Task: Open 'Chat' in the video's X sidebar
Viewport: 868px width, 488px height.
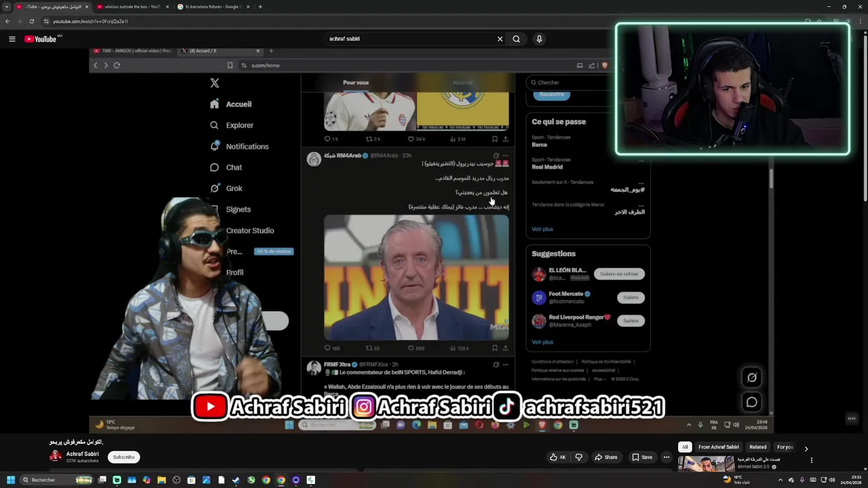Action: [226, 167]
